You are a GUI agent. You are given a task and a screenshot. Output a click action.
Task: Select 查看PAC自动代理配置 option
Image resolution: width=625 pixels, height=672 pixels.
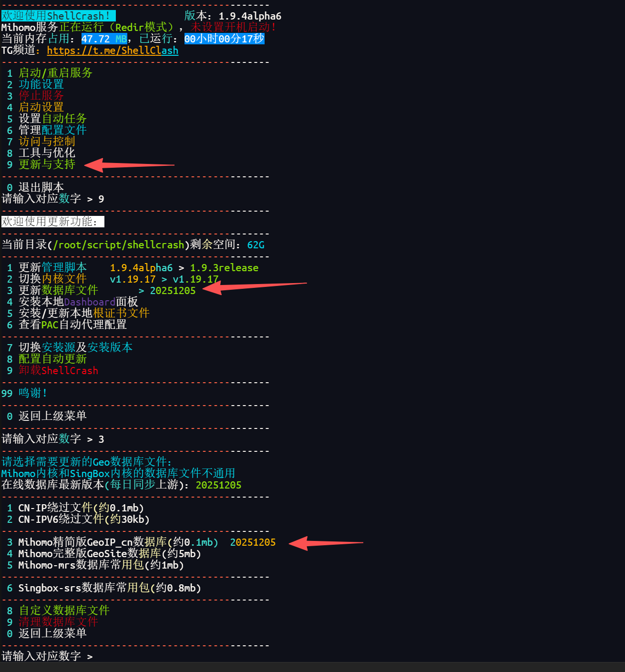pyautogui.click(x=72, y=325)
